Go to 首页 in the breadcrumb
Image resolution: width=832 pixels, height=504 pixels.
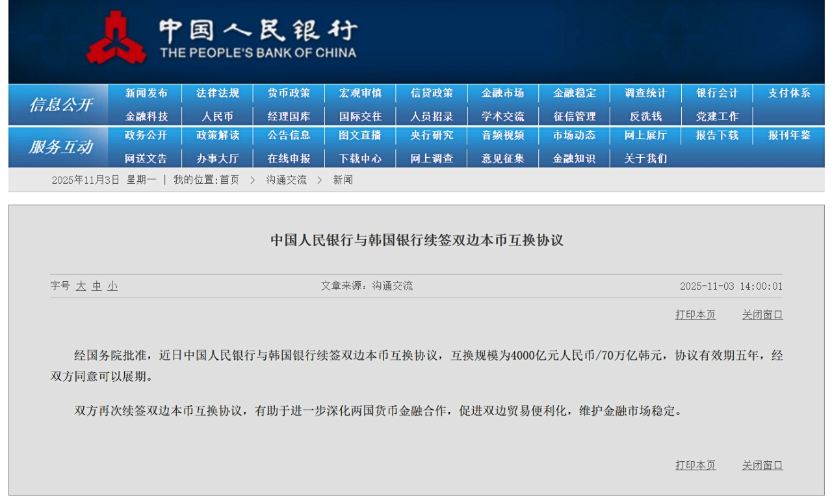pyautogui.click(x=229, y=180)
